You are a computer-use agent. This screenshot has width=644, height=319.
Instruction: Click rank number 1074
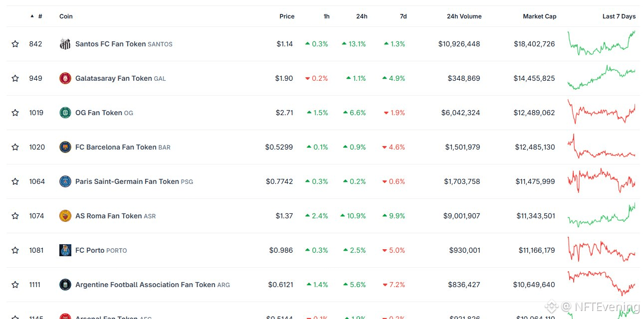[x=36, y=216]
